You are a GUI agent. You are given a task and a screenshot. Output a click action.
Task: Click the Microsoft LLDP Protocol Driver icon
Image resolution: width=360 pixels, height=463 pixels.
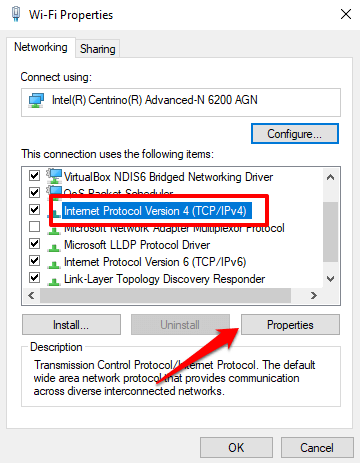[54, 247]
